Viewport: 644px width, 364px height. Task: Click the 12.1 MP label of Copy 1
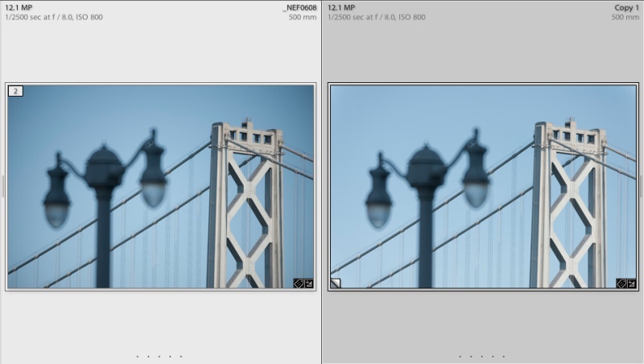click(341, 8)
